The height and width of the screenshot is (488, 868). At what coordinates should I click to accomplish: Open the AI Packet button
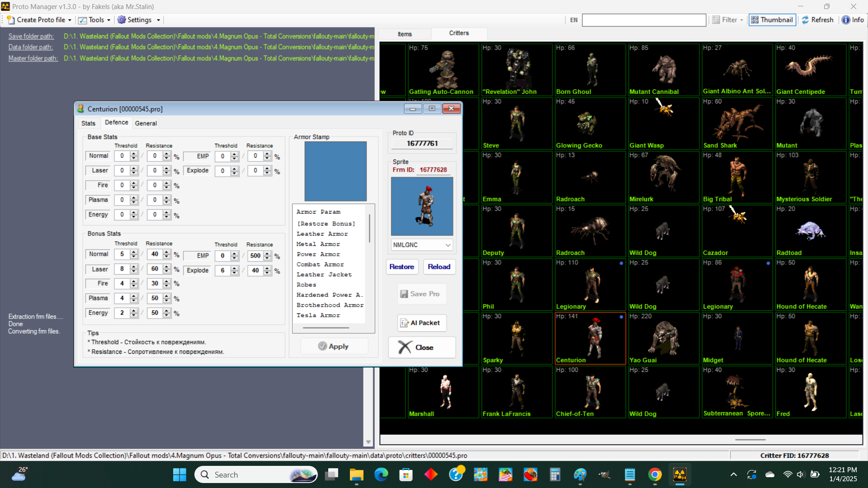tap(422, 323)
